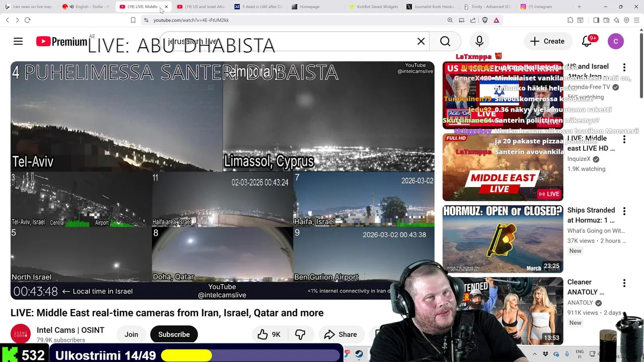Image resolution: width=644 pixels, height=362 pixels.
Task: Open options for US and Israel Attack video
Action: (624, 67)
